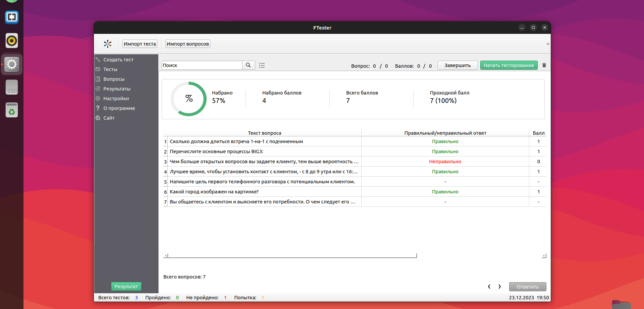Click the globe icon next to Сайт
644x309 pixels.
(98, 118)
